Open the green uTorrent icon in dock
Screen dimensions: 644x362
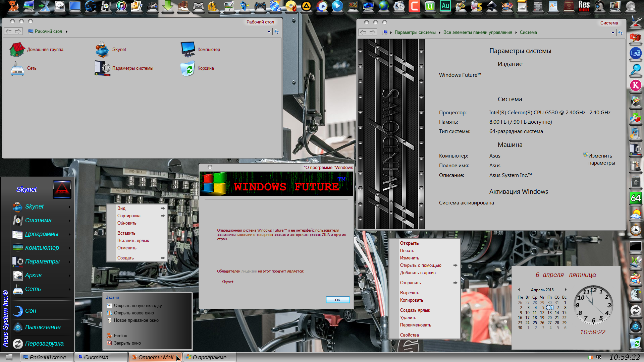(x=430, y=6)
